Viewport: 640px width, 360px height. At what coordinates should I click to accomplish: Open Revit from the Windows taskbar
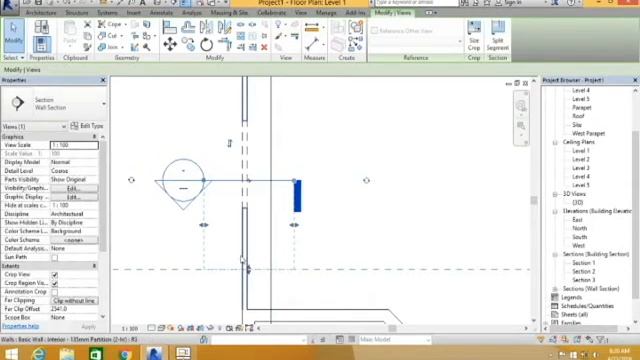pos(154,353)
